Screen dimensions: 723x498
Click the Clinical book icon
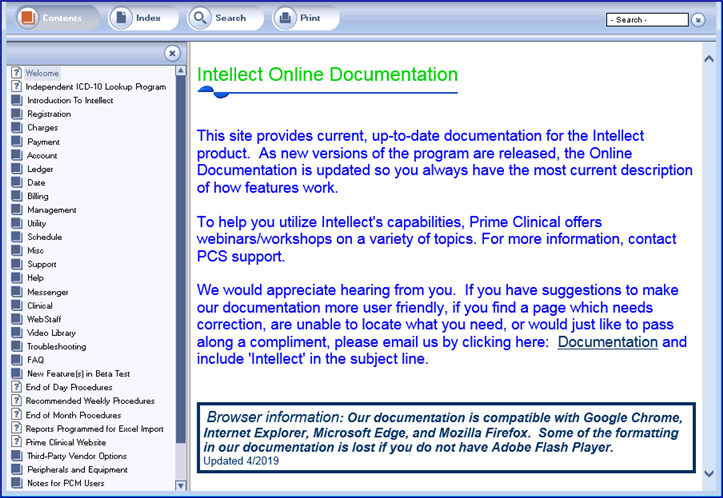[x=17, y=305]
